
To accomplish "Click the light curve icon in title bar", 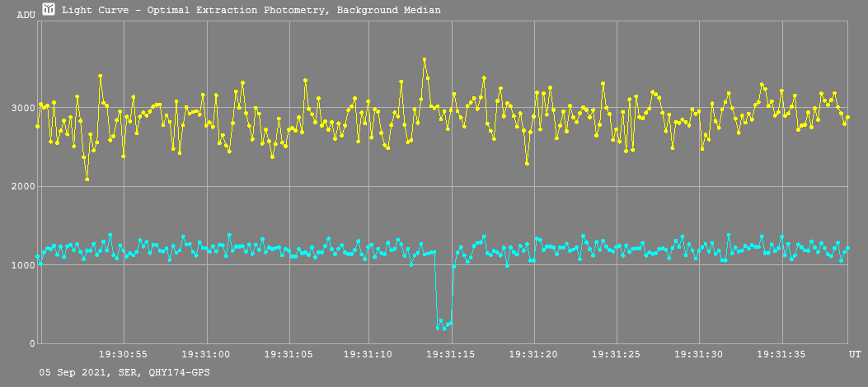I will point(49,10).
